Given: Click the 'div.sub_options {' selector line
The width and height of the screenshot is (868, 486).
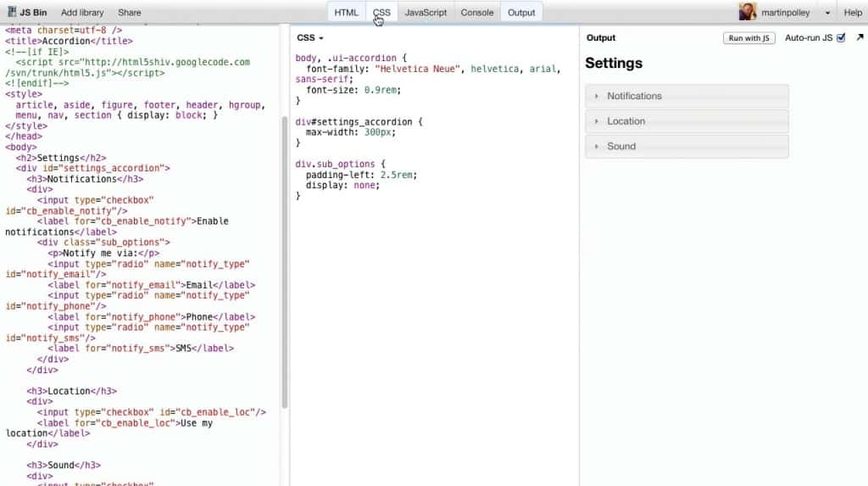Looking at the screenshot, I should pyautogui.click(x=340, y=164).
